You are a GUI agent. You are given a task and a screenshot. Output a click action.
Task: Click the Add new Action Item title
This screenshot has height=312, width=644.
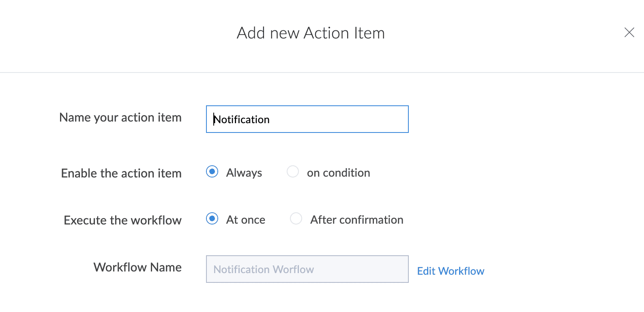pyautogui.click(x=311, y=33)
